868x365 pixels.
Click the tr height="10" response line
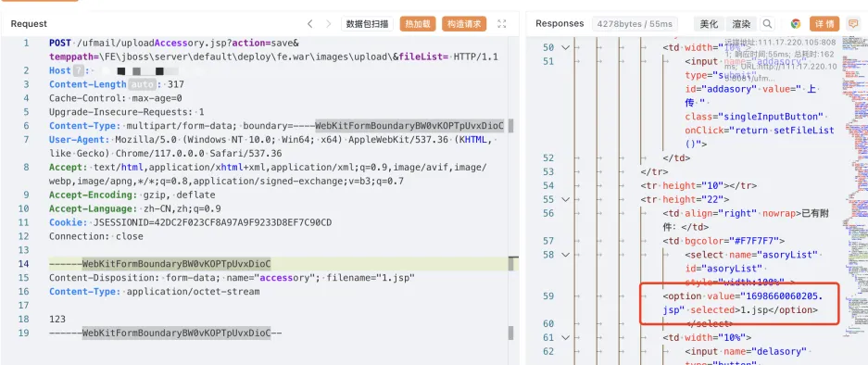pos(698,185)
